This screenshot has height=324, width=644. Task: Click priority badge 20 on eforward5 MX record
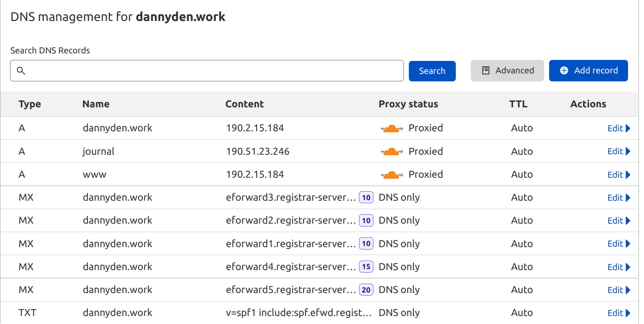click(366, 290)
